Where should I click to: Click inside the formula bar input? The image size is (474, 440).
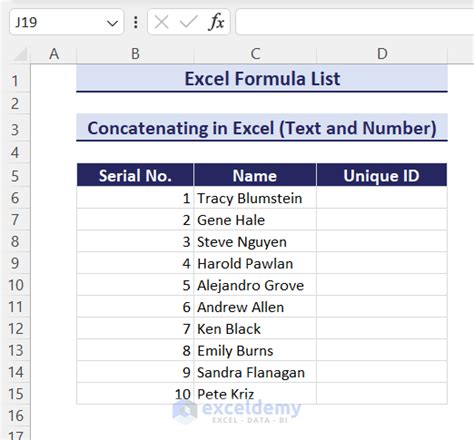pos(355,22)
